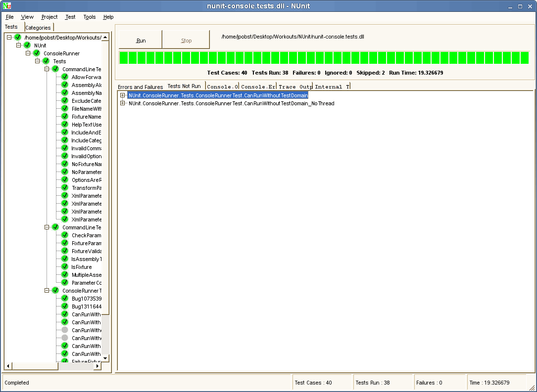Click the green check next to IncludeAndE

tap(65, 132)
